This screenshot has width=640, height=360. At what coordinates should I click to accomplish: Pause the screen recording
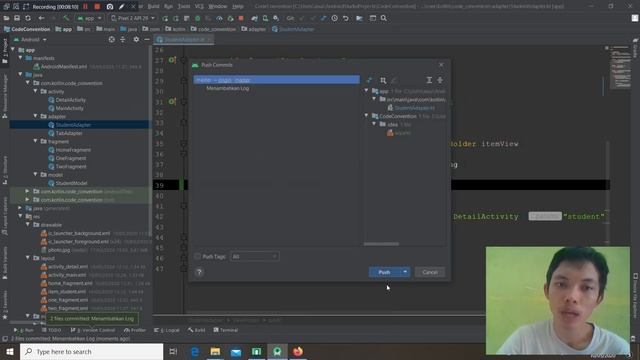coord(85,7)
